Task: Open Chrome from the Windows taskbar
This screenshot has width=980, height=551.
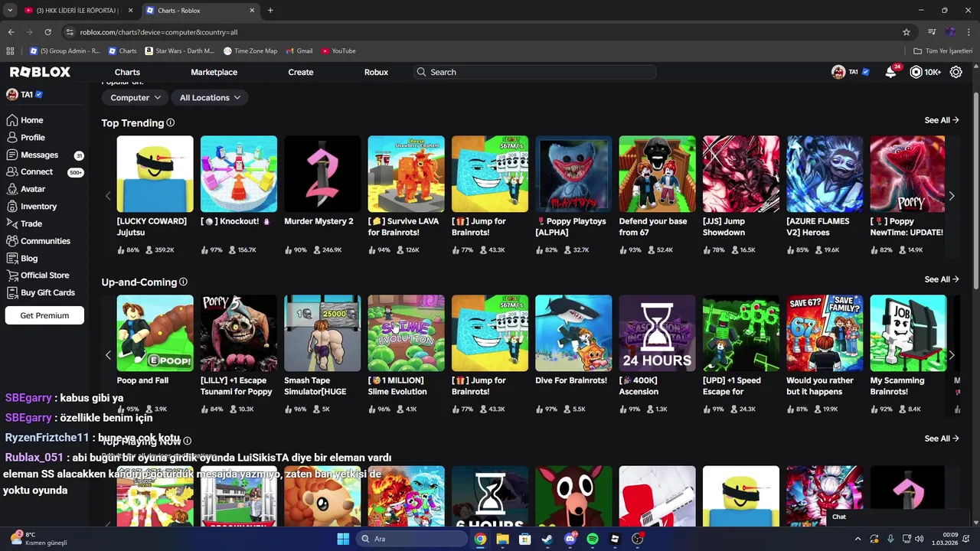Action: pos(480,539)
